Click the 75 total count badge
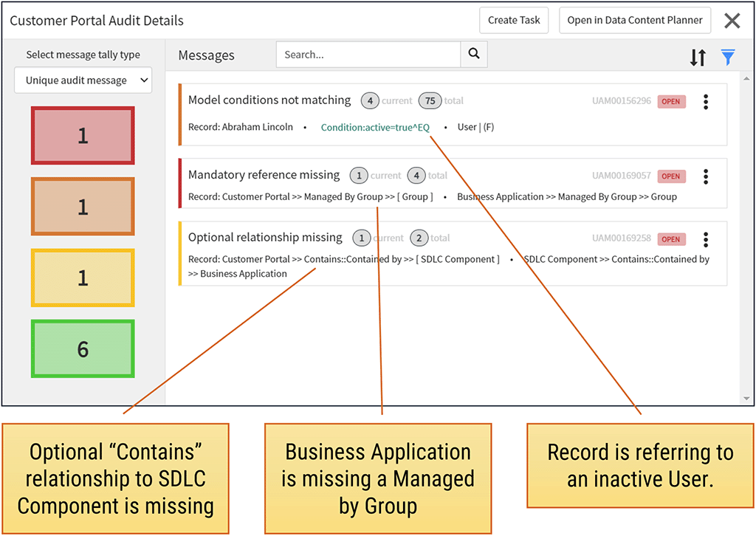This screenshot has width=756, height=536. [x=430, y=100]
